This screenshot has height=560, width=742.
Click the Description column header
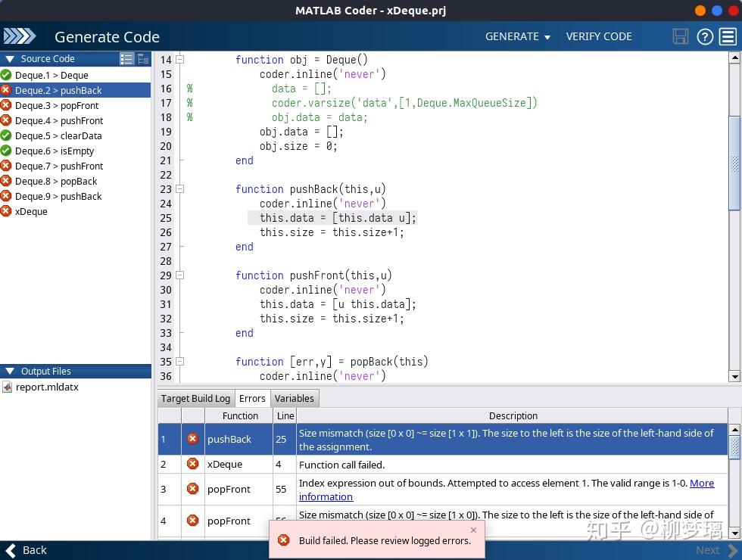tap(513, 415)
